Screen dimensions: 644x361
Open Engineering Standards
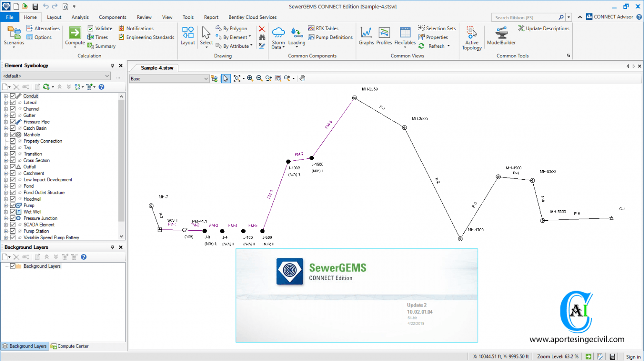click(146, 37)
